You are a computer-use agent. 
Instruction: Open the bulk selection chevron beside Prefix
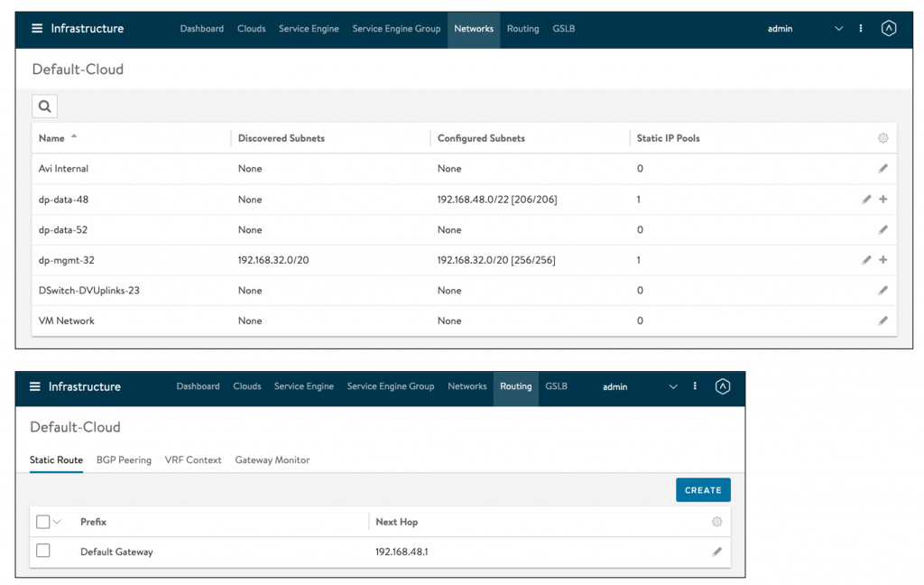[x=58, y=522]
